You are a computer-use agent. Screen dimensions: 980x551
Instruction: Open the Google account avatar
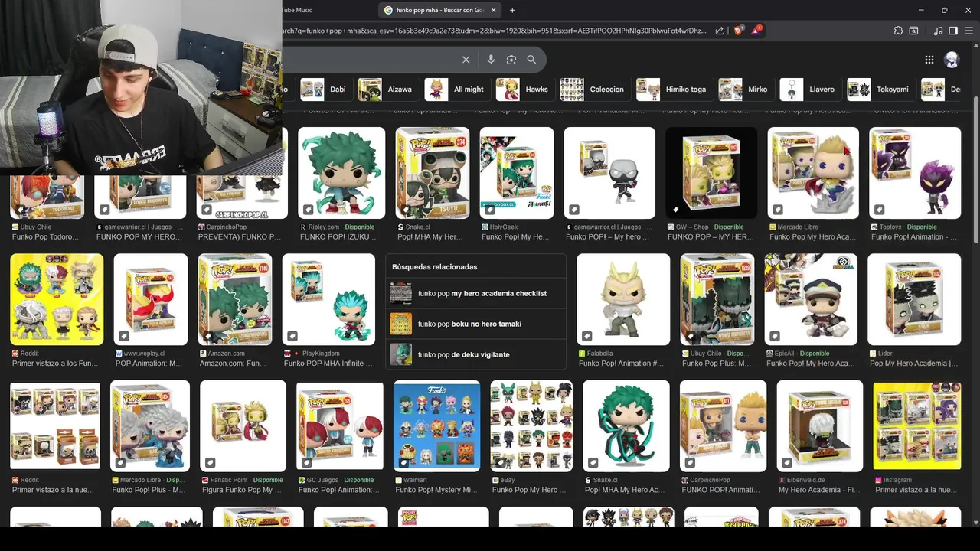point(952,60)
